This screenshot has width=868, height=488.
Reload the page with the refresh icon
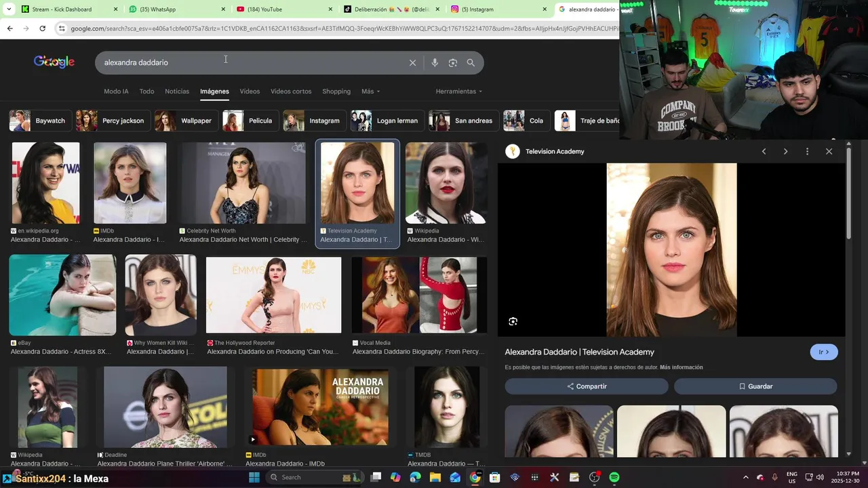(42, 28)
